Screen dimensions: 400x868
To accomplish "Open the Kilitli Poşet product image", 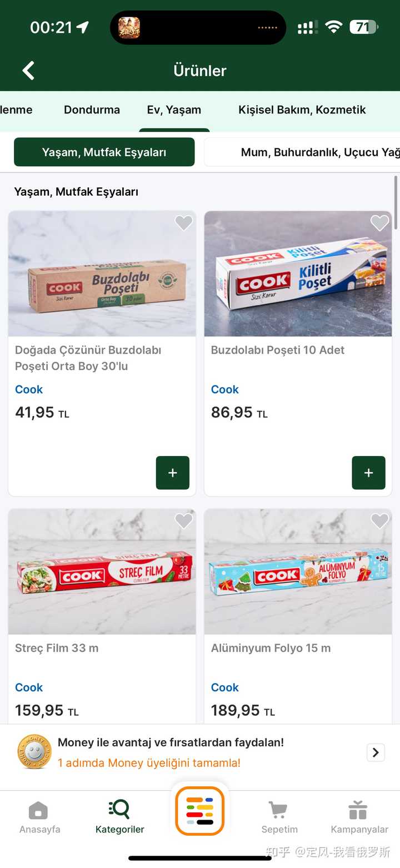I will pyautogui.click(x=298, y=274).
